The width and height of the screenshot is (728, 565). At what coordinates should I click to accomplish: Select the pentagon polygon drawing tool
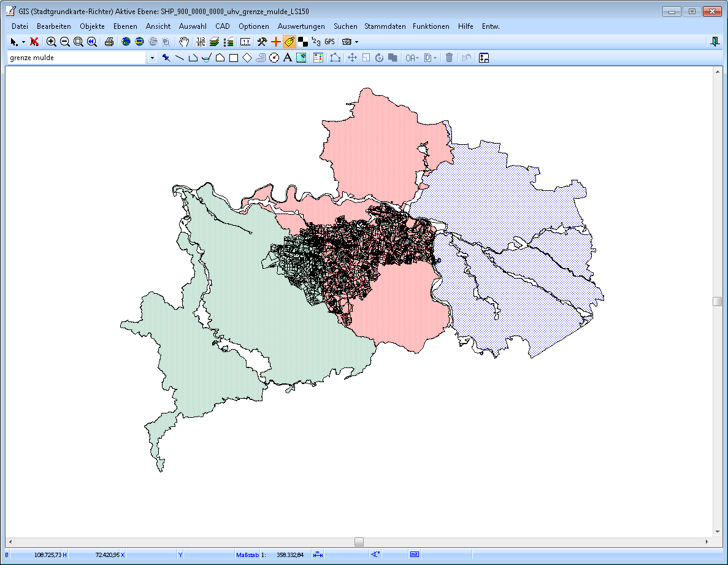pos(220,58)
